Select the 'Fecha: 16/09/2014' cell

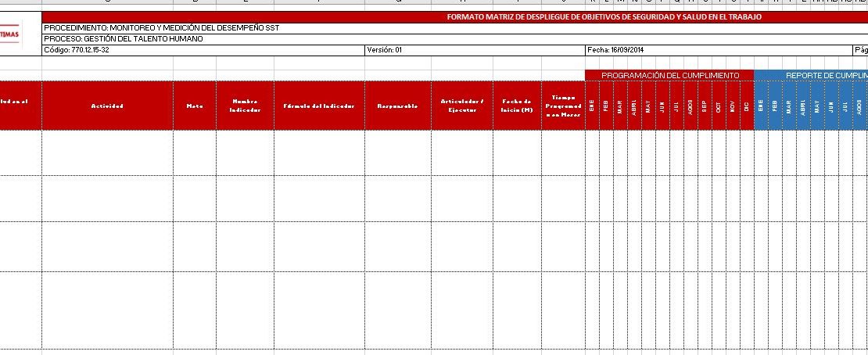(x=719, y=50)
